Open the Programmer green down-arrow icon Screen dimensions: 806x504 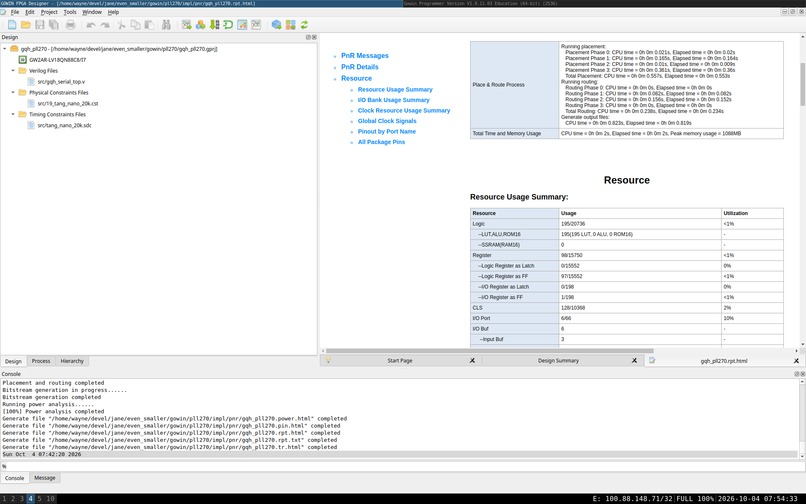click(x=214, y=25)
